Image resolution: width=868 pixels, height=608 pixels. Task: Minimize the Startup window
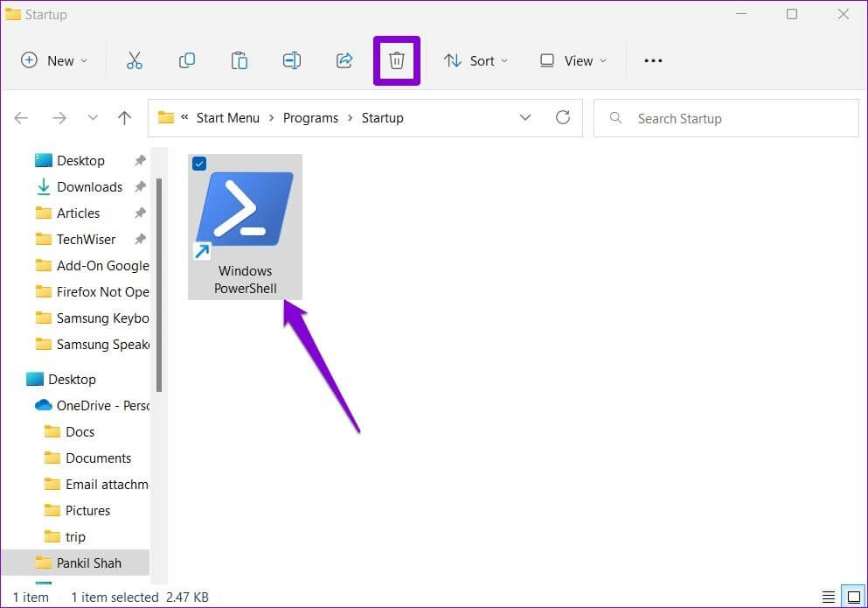740,14
